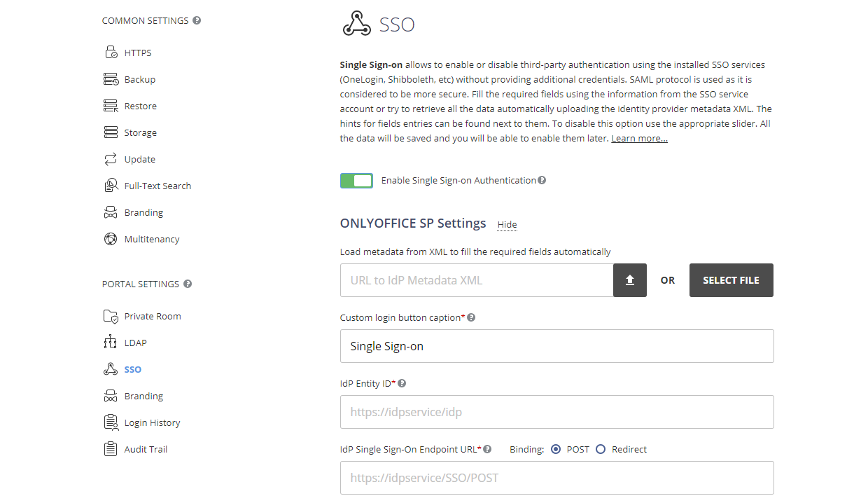The height and width of the screenshot is (496, 868).
Task: Click help icon next to Common Settings
Action: pos(197,20)
